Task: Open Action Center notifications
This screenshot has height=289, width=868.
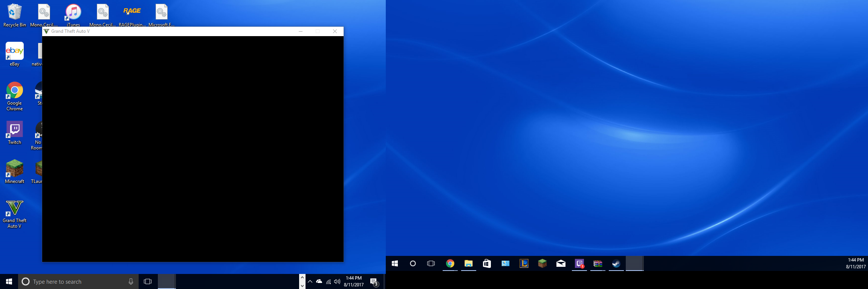Action: click(x=374, y=281)
